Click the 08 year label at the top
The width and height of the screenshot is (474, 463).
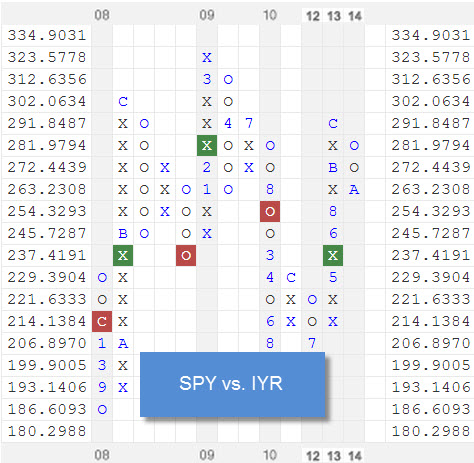tap(102, 15)
